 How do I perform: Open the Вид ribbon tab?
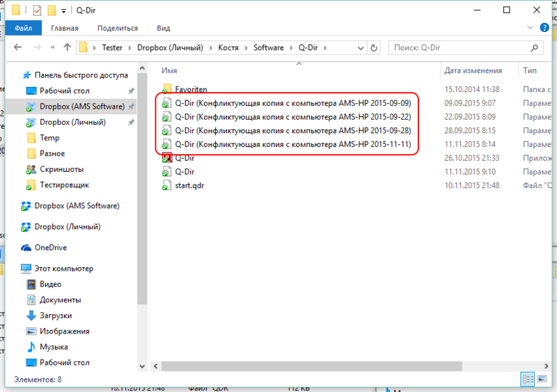(164, 28)
